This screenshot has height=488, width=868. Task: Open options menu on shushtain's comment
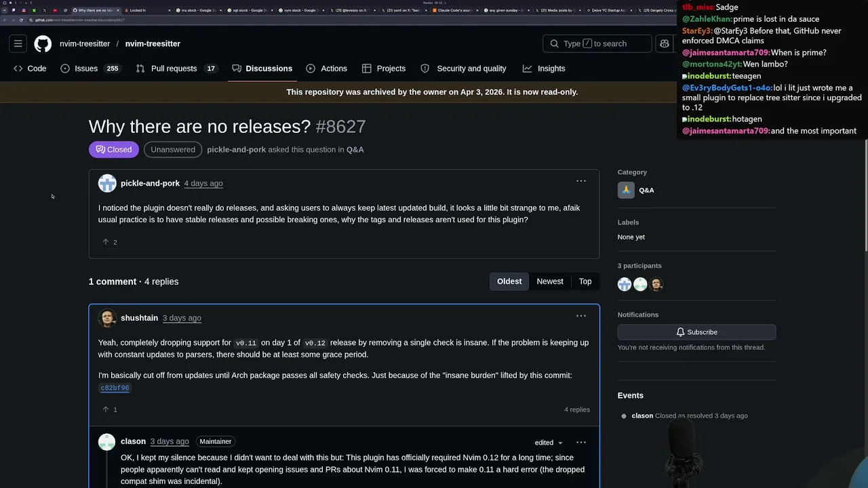tap(581, 316)
